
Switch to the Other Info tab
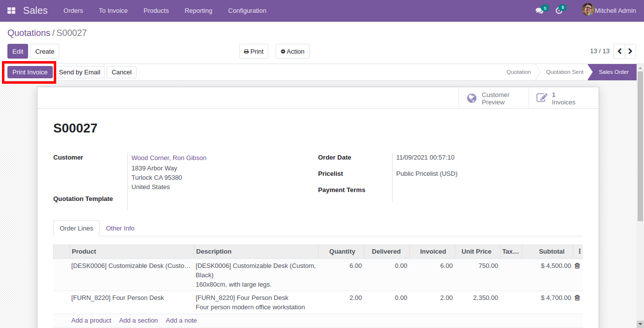pyautogui.click(x=120, y=228)
